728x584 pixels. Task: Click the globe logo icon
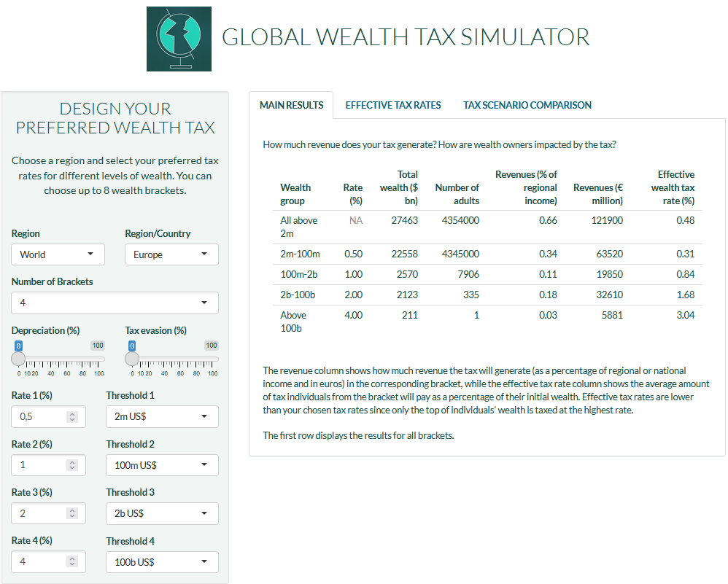[x=179, y=39]
